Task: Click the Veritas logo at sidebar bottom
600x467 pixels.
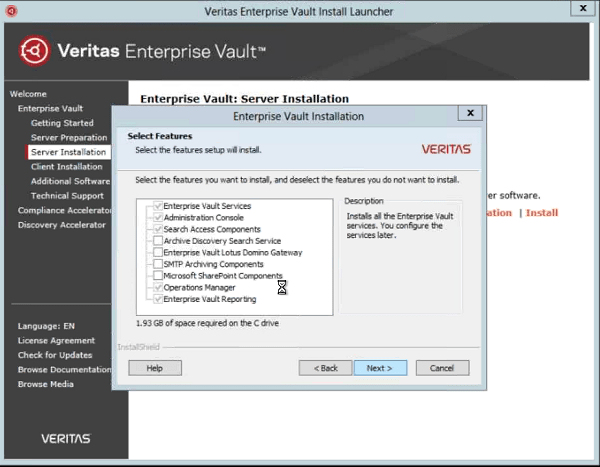Action: pos(65,438)
